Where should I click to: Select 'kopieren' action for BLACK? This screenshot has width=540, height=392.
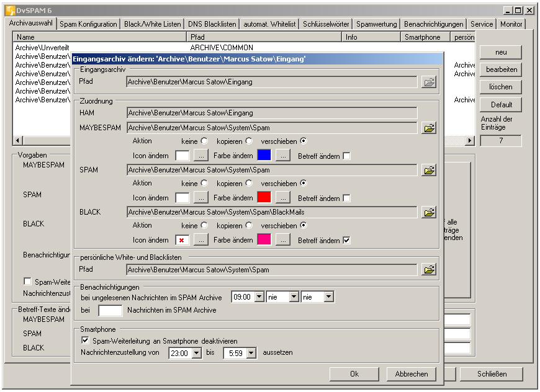click(x=249, y=225)
